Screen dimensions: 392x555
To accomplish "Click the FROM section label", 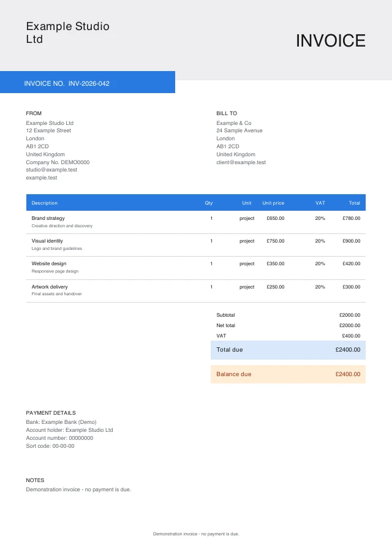I will click(34, 113).
